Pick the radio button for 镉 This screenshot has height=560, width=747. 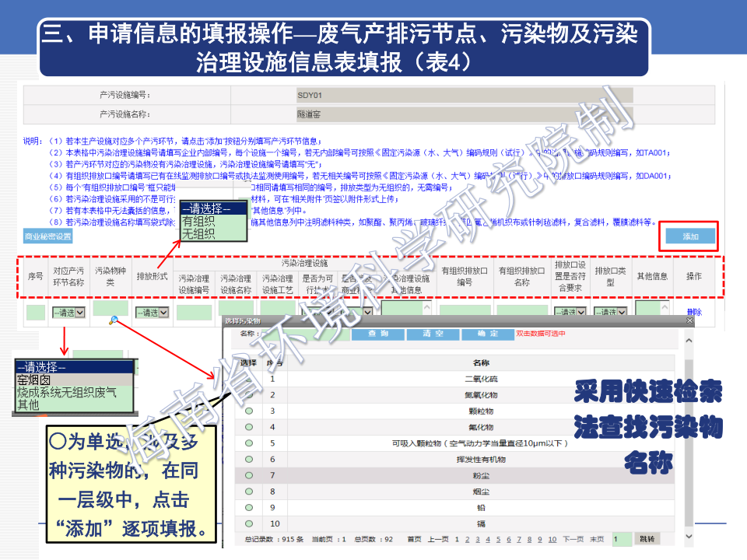(x=249, y=523)
